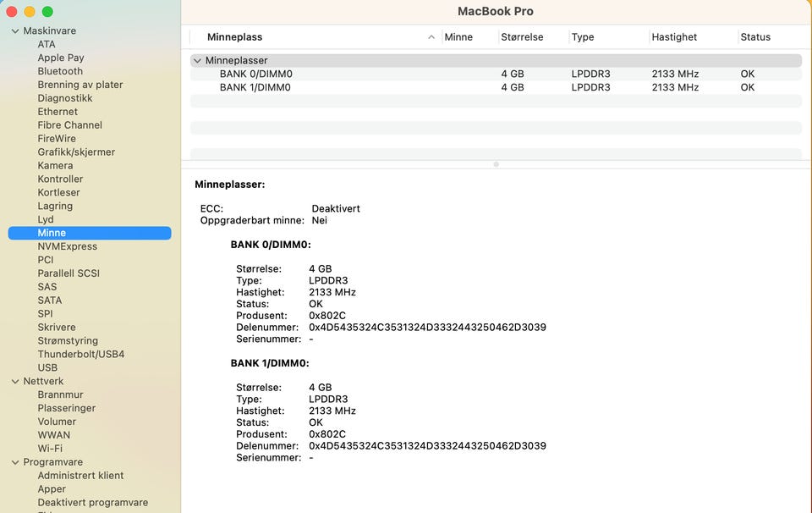Collapse the Maskinvare section
Viewport: 812px width, 513px height.
point(15,31)
